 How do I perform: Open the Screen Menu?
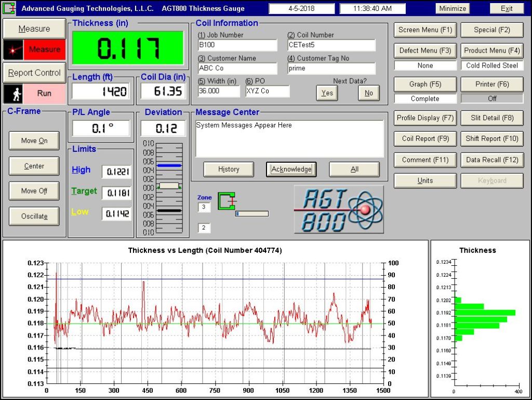coord(424,30)
